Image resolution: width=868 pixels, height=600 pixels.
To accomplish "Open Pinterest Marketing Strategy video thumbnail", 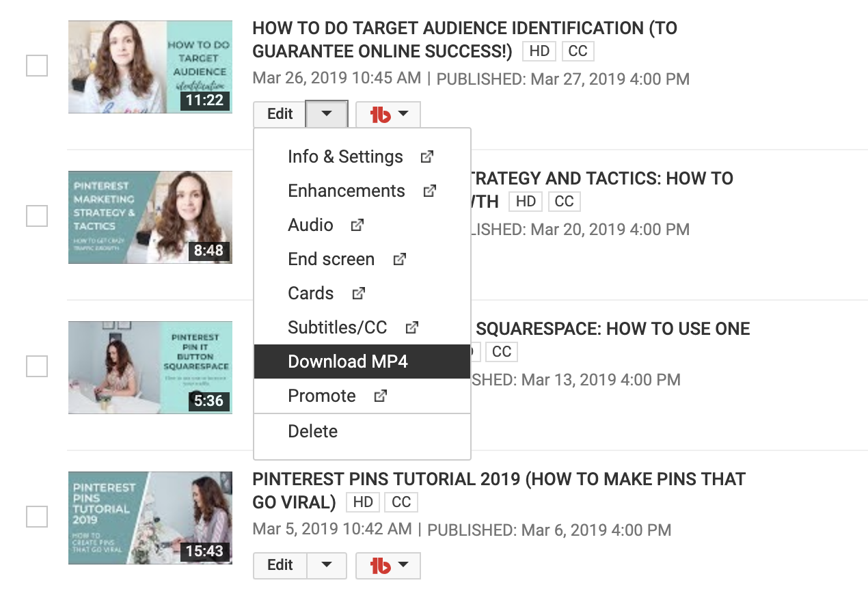I will point(150,217).
